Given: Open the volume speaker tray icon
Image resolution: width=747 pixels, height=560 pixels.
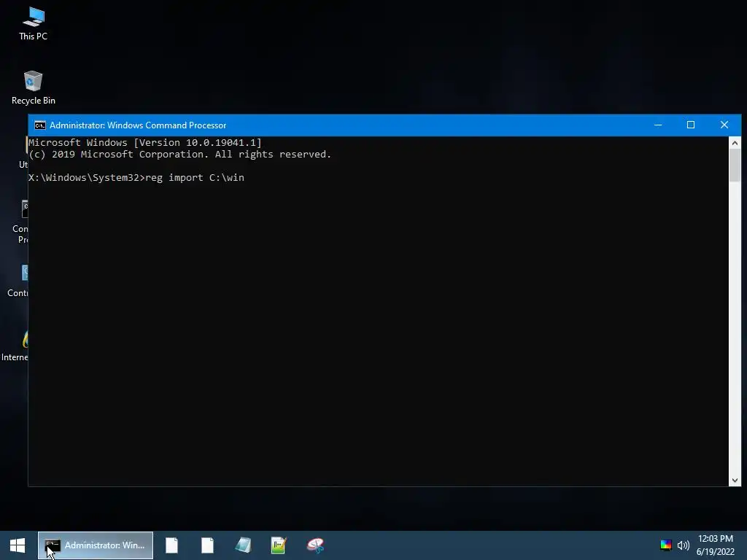Looking at the screenshot, I should [683, 545].
